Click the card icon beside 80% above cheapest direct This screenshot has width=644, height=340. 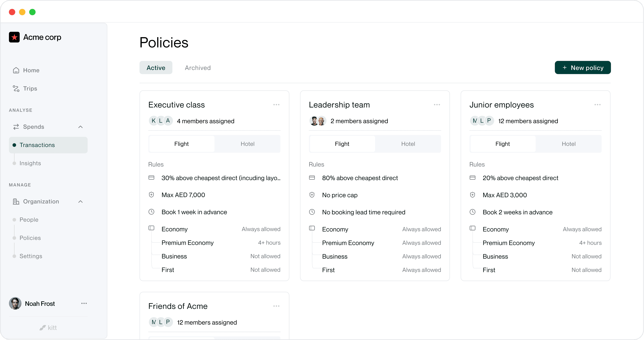click(312, 178)
